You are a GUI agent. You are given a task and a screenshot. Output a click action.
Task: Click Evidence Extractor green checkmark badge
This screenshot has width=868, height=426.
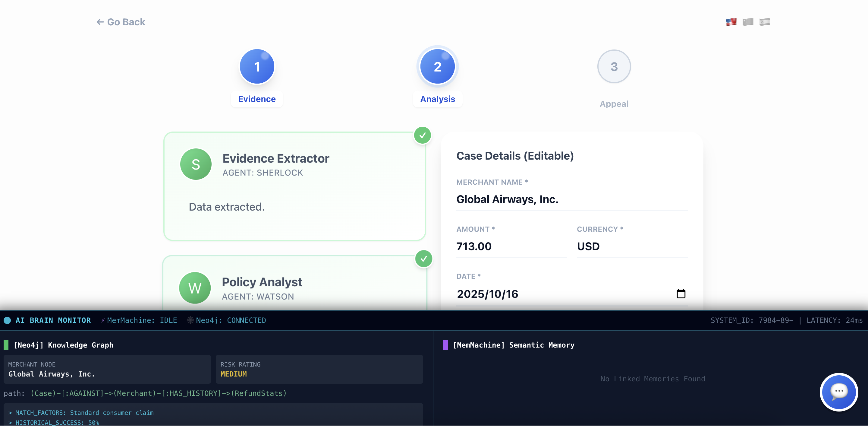click(x=423, y=135)
